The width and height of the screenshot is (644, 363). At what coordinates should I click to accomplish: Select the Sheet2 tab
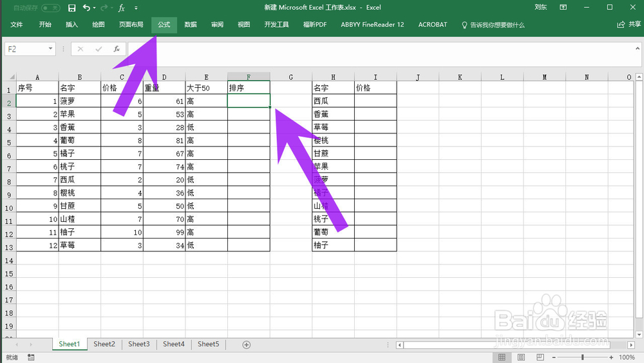pos(104,344)
